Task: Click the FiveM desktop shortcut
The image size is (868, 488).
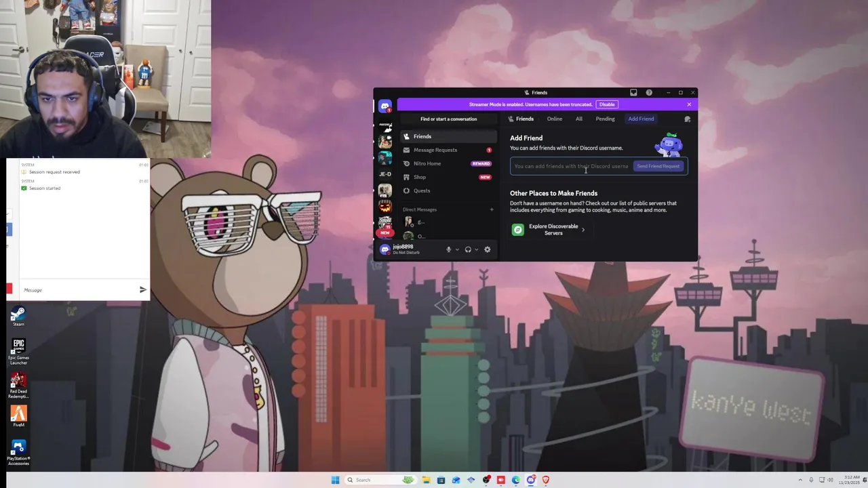Action: point(18,416)
